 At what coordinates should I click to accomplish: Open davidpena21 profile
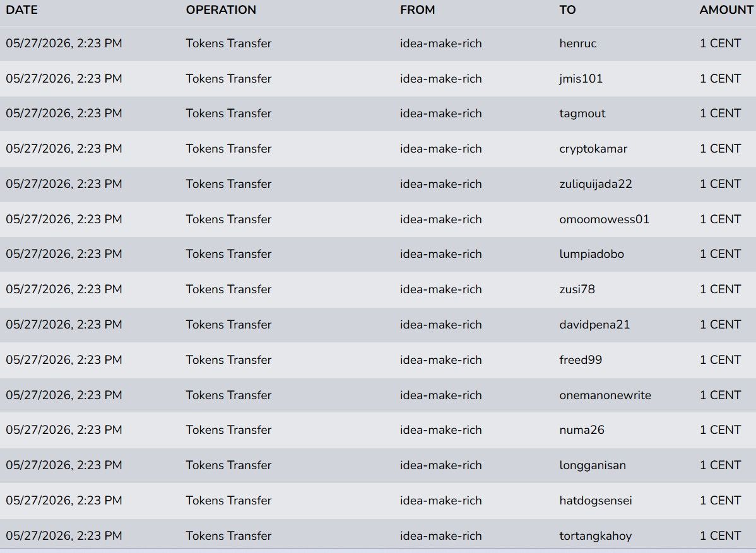coord(594,324)
